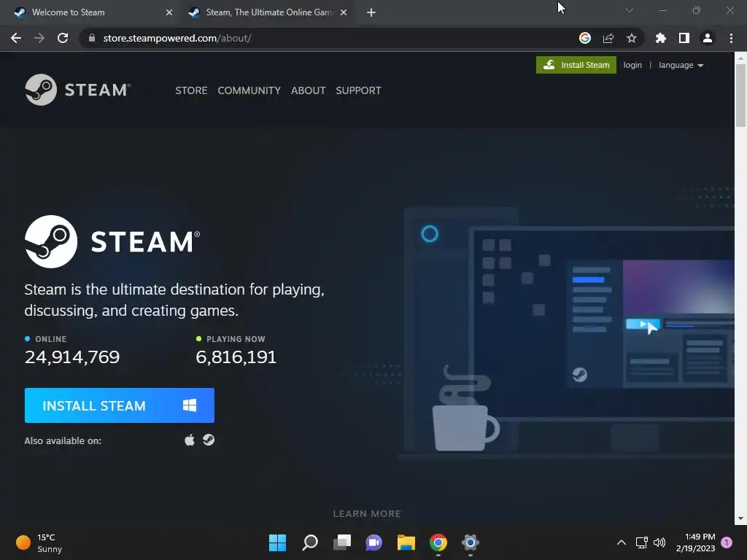747x560 pixels.
Task: Open a new browser tab
Action: click(x=371, y=12)
